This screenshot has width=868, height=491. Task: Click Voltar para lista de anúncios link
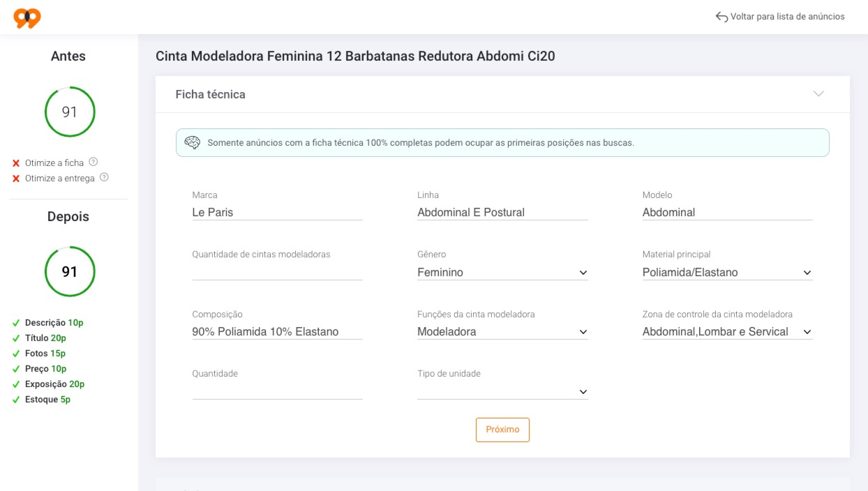[787, 17]
